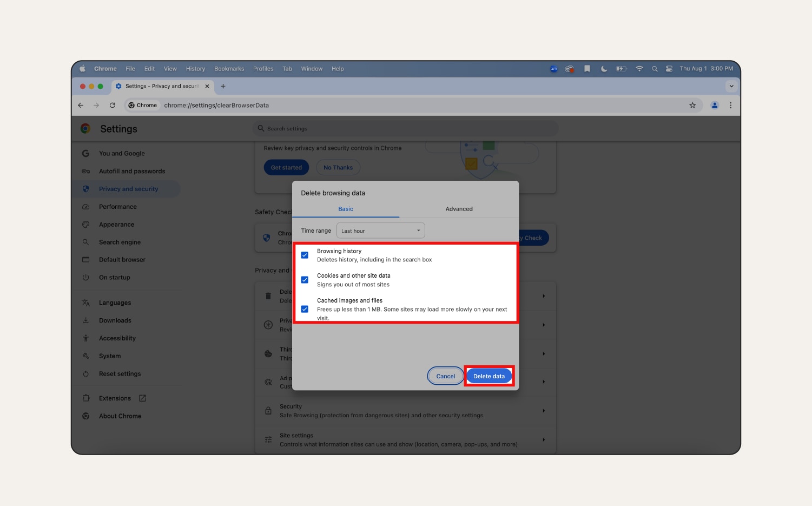812x506 pixels.
Task: Click the Security lock icon
Action: click(x=268, y=411)
